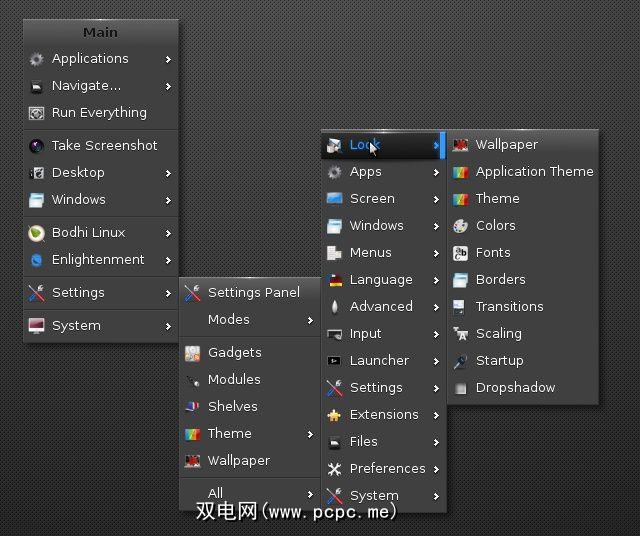The height and width of the screenshot is (536, 640).
Task: Click the Language flag icon
Action: coord(335,280)
